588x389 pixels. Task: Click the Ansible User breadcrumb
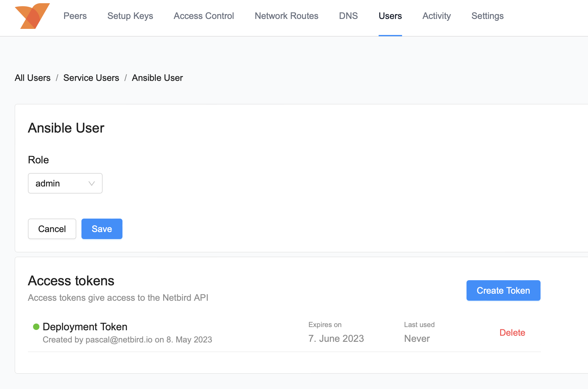157,78
